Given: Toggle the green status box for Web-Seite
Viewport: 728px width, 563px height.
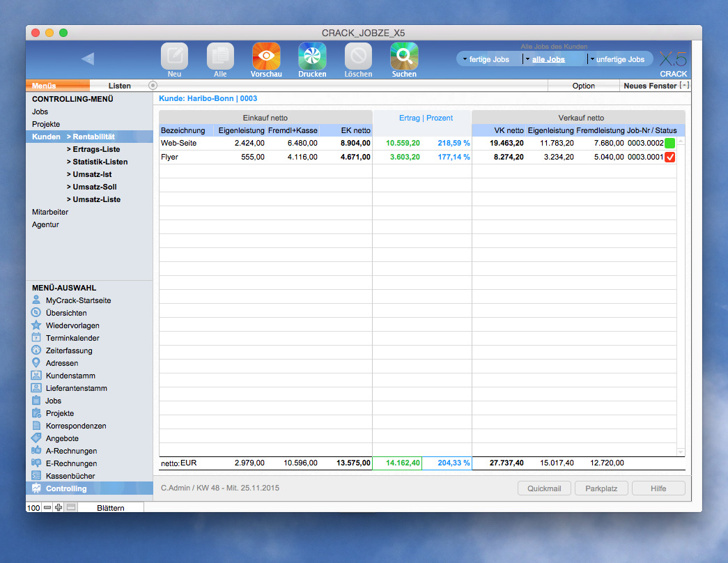Looking at the screenshot, I should tap(670, 143).
